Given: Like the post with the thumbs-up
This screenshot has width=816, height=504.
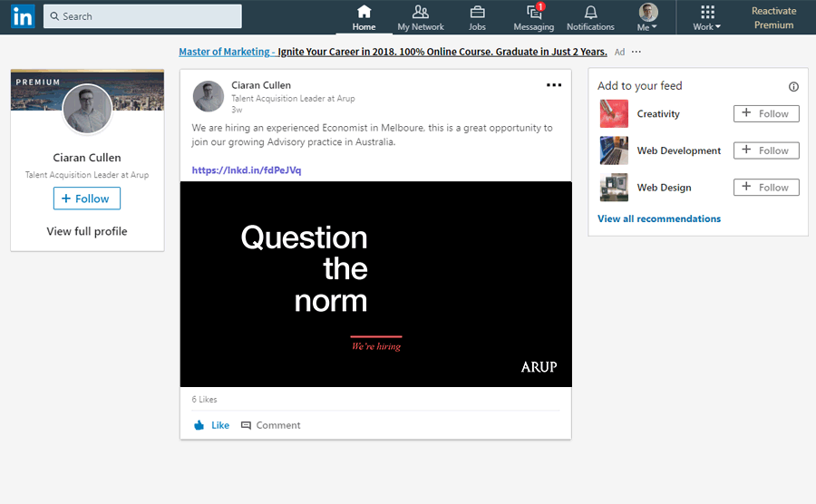Looking at the screenshot, I should 211,425.
